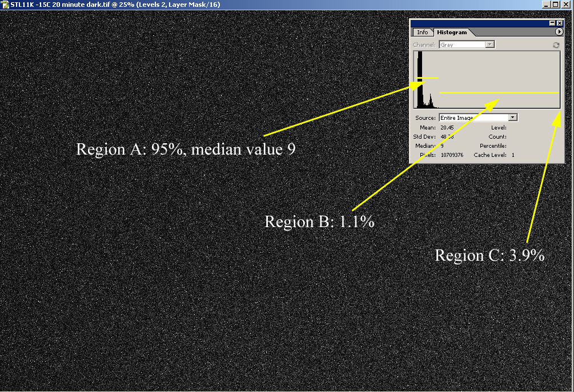The width and height of the screenshot is (574, 392).
Task: Select the Histogram tab
Action: coord(451,33)
